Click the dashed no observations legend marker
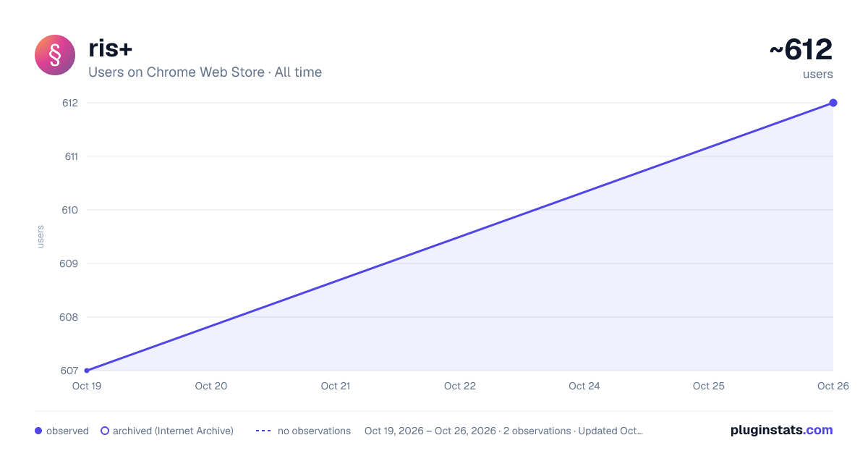This screenshot has height=456, width=868. 263,431
